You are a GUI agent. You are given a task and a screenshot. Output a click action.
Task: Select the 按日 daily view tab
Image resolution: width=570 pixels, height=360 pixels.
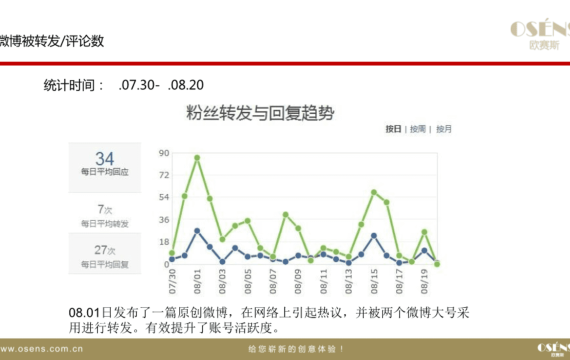coord(393,129)
